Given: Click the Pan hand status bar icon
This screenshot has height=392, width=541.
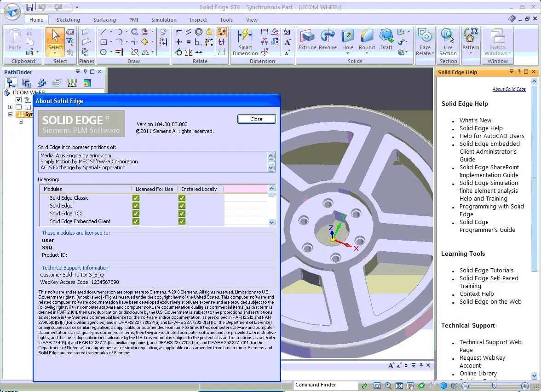Looking at the screenshot, I should (x=410, y=386).
